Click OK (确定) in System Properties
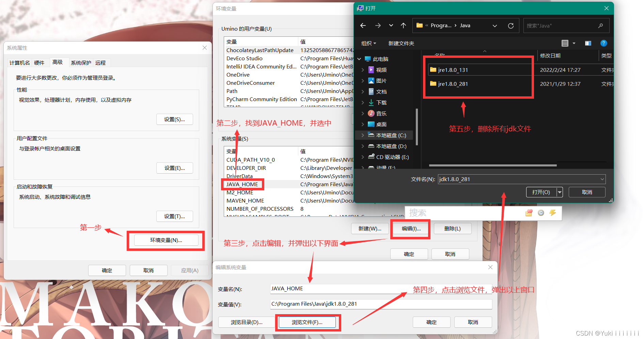The image size is (644, 339). tap(107, 270)
